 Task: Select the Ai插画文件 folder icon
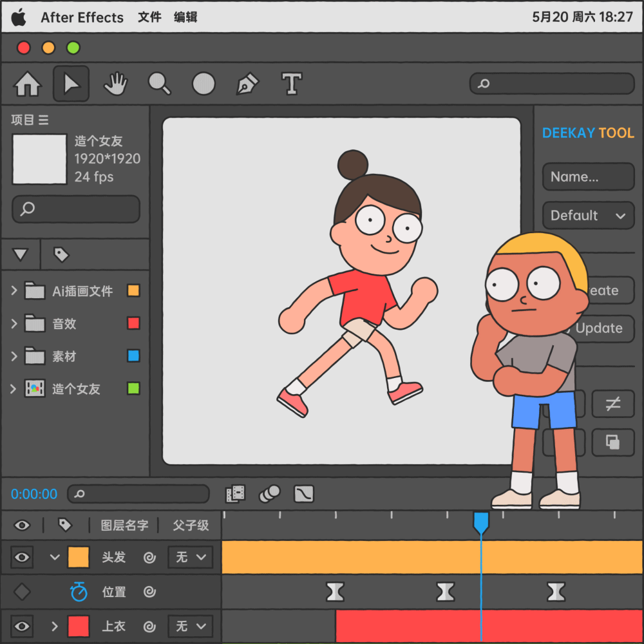[35, 290]
